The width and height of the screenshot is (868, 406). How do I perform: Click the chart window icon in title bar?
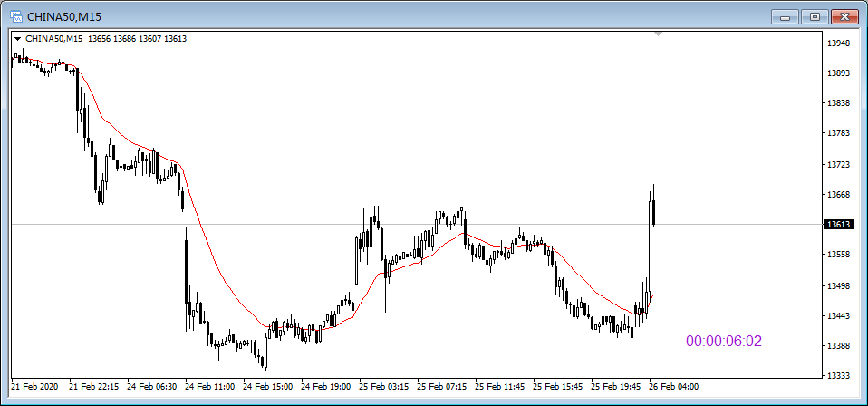(16, 16)
